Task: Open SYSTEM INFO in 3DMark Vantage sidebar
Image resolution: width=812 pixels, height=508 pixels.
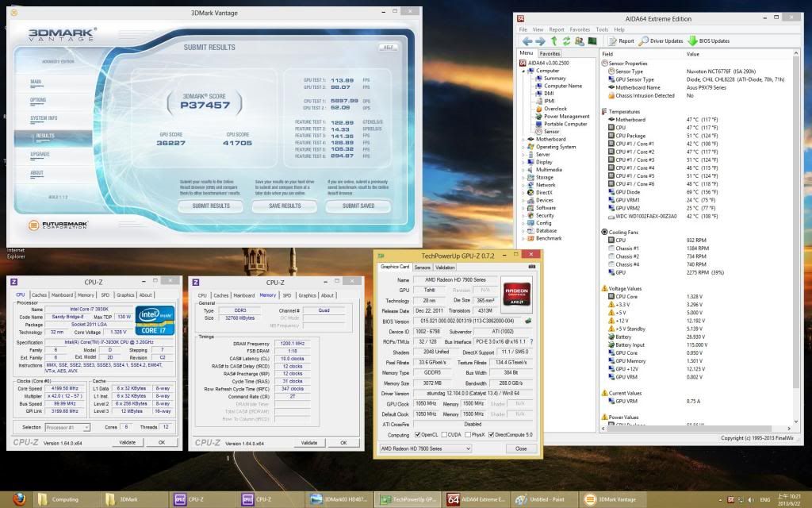Action: pyautogui.click(x=44, y=118)
